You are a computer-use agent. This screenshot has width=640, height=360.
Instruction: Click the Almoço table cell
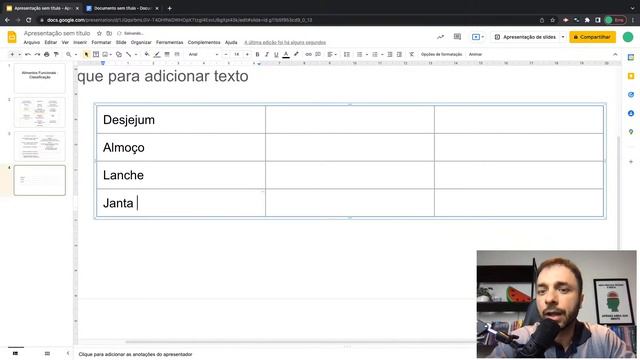[181, 147]
